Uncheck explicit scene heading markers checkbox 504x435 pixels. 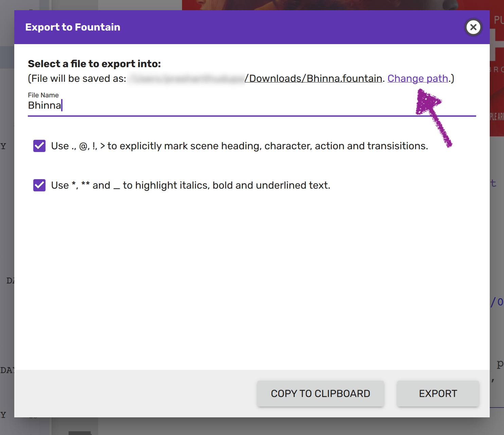point(39,146)
